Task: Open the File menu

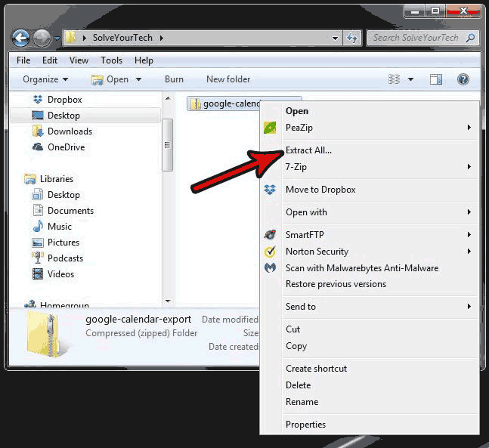Action: click(x=23, y=60)
